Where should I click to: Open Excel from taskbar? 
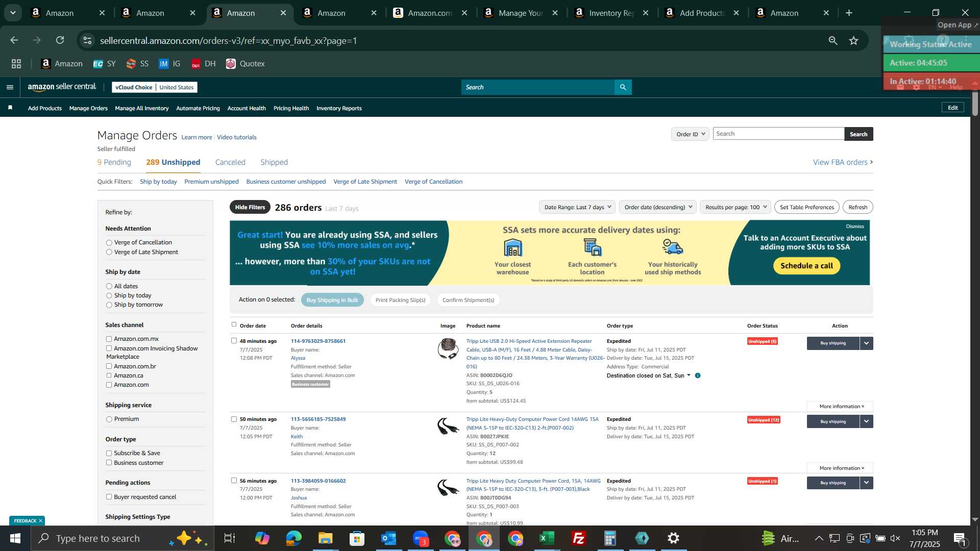pyautogui.click(x=547, y=538)
